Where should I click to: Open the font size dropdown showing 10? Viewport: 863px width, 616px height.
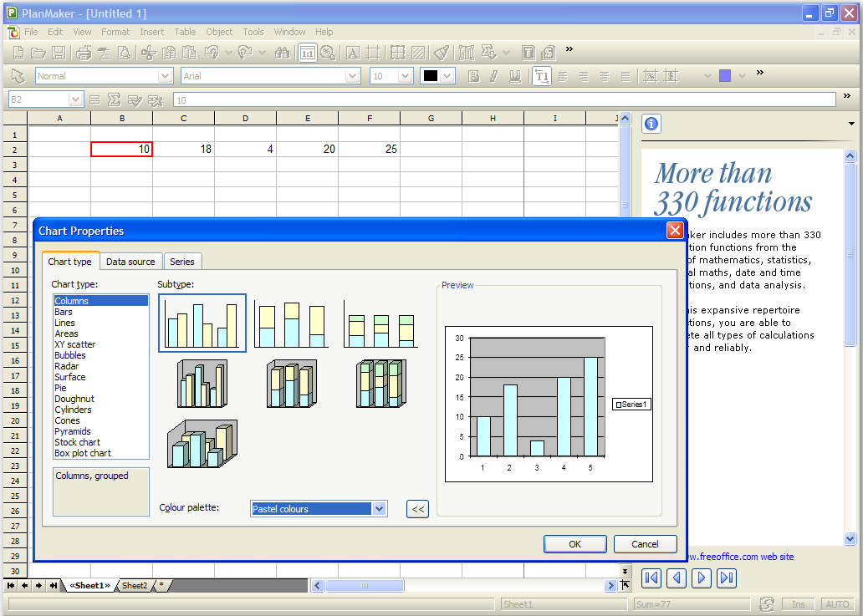click(x=405, y=76)
